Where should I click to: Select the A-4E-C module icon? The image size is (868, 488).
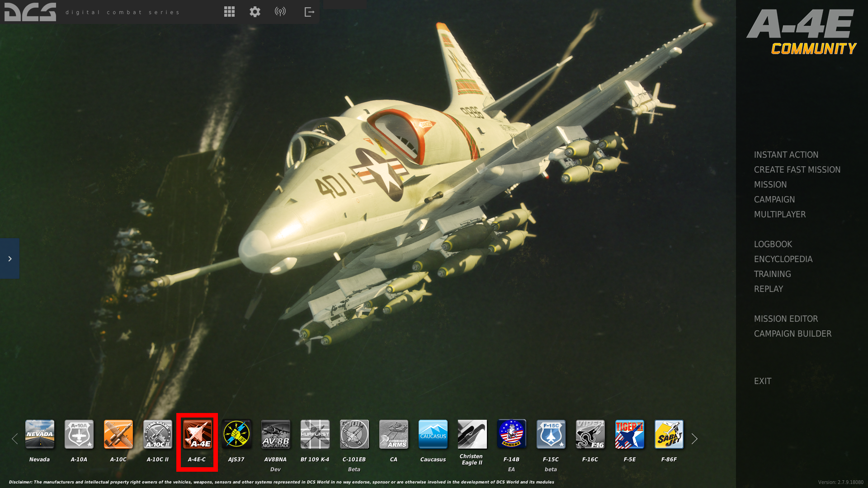[x=197, y=434]
